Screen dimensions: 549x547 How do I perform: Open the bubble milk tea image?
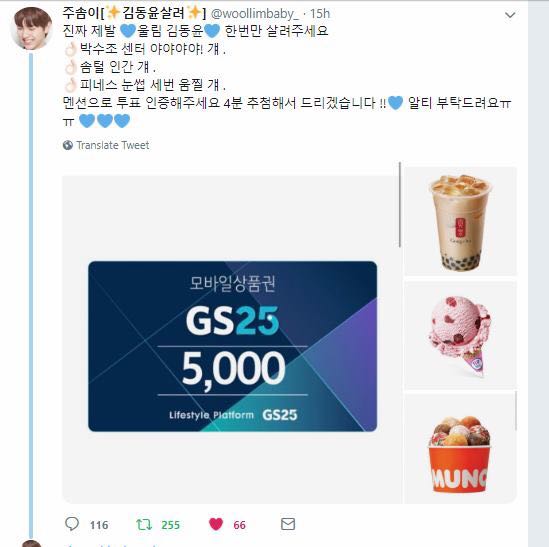click(x=460, y=221)
